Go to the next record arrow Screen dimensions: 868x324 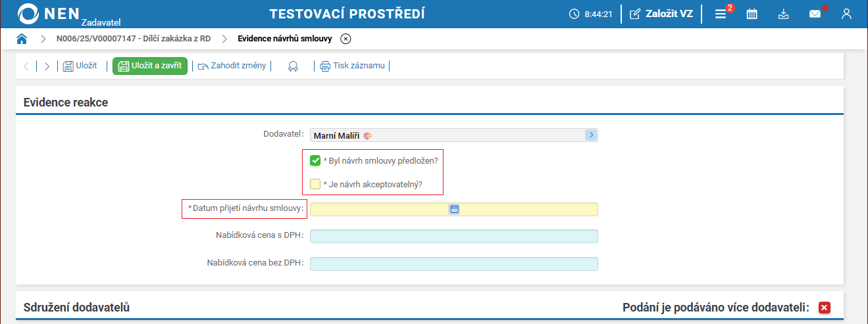point(47,66)
